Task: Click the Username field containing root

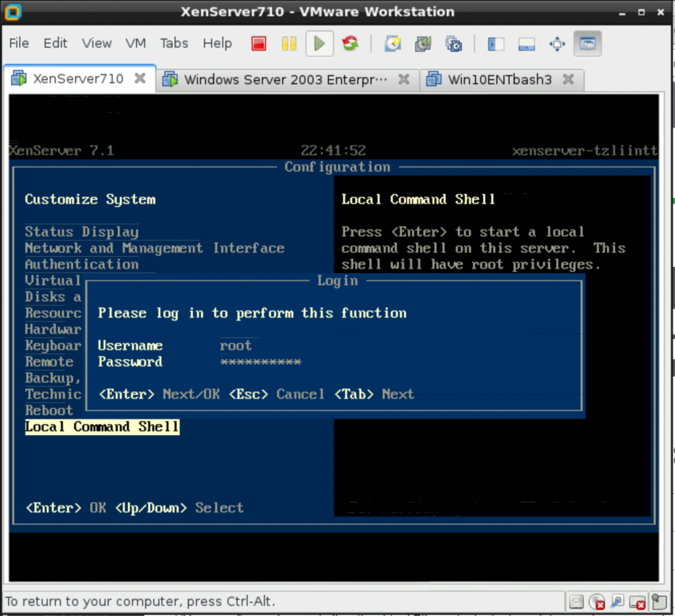Action: tap(235, 345)
